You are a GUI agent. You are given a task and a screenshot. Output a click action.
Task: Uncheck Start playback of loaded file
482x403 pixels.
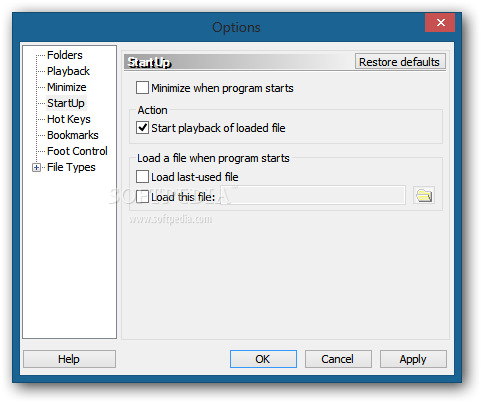click(x=142, y=128)
